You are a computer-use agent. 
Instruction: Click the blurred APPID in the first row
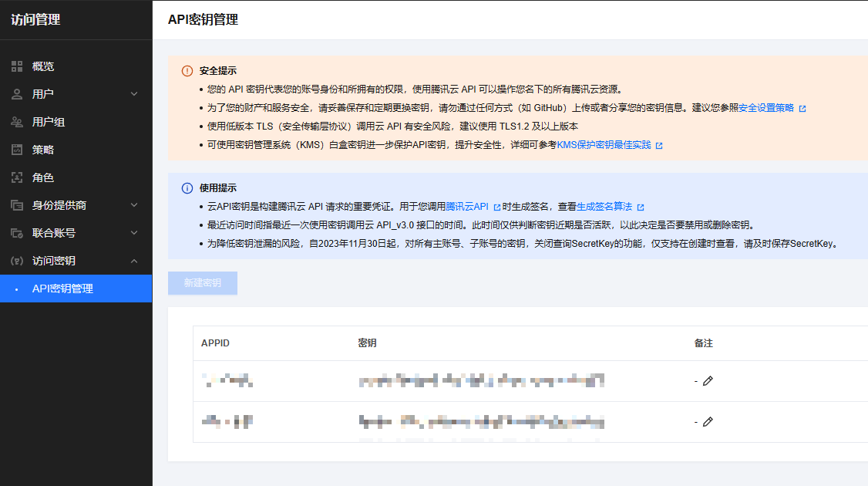(227, 380)
